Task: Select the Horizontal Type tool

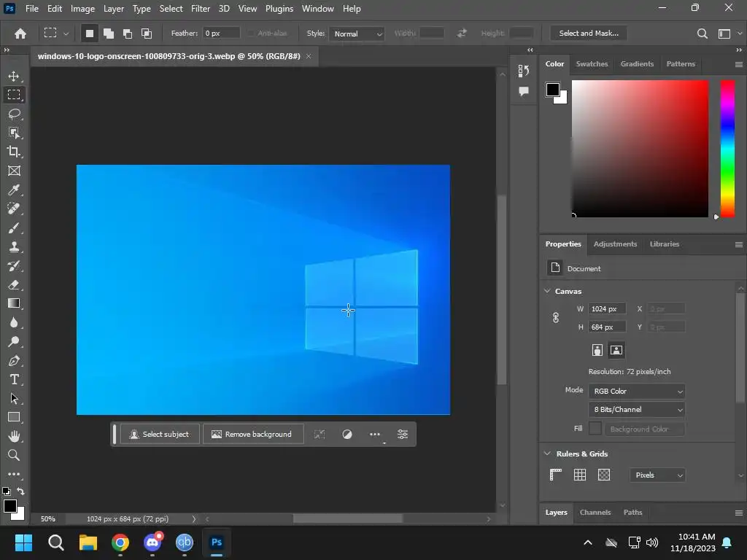Action: [x=14, y=379]
